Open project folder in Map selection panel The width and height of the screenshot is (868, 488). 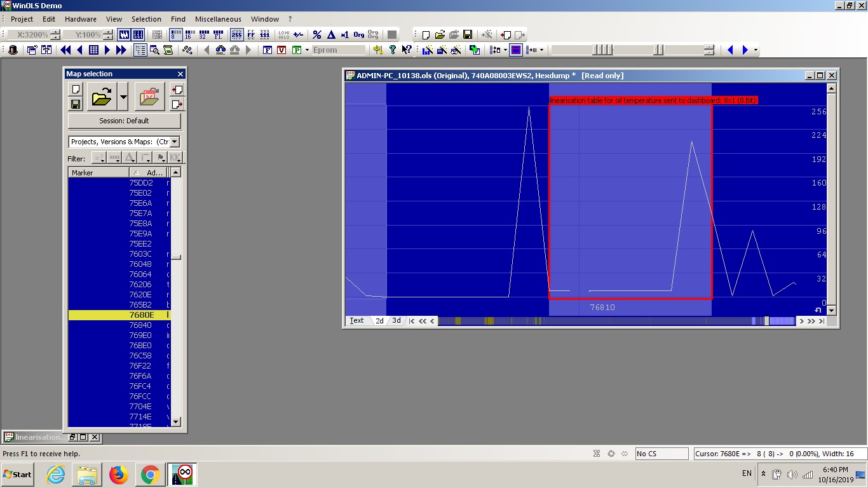(102, 97)
